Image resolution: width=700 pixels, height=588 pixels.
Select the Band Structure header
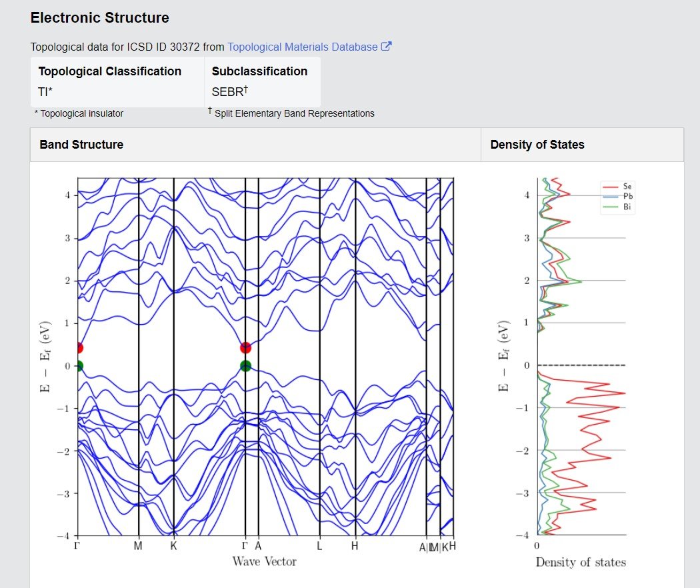(81, 145)
